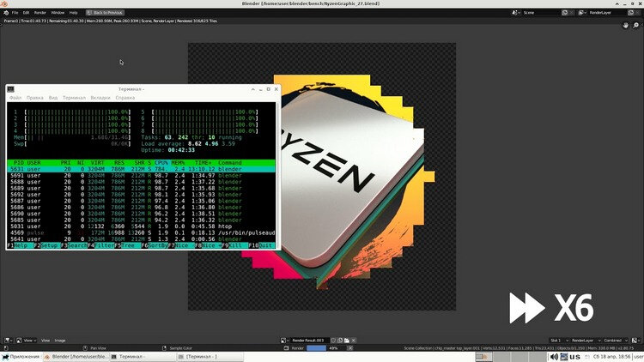The height and width of the screenshot is (362, 644).
Task: Click htop F1 Help button
Action: 21,245
